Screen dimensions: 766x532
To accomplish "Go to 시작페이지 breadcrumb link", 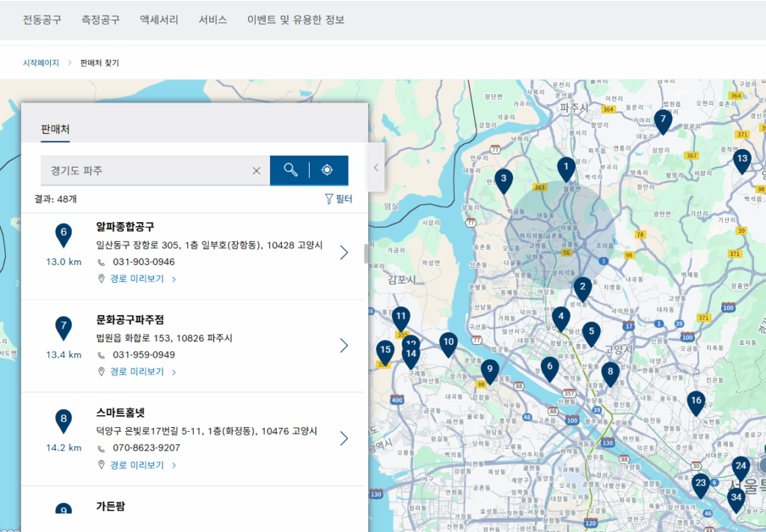I will pos(41,63).
